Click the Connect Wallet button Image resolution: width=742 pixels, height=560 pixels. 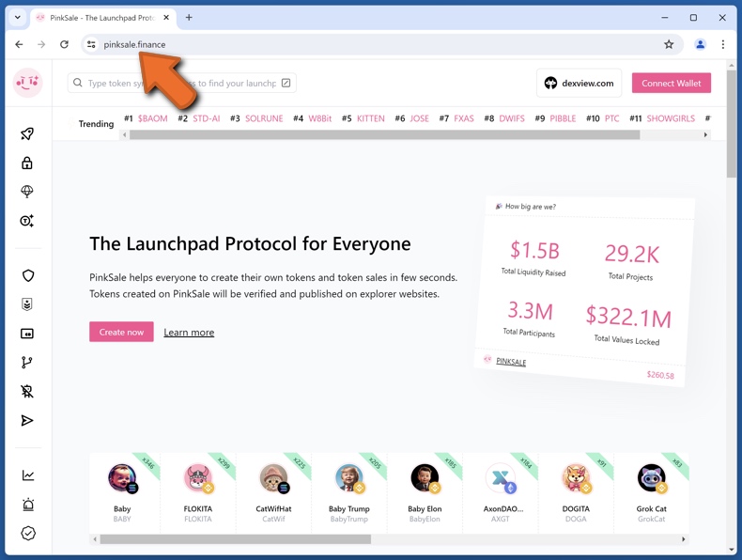671,83
